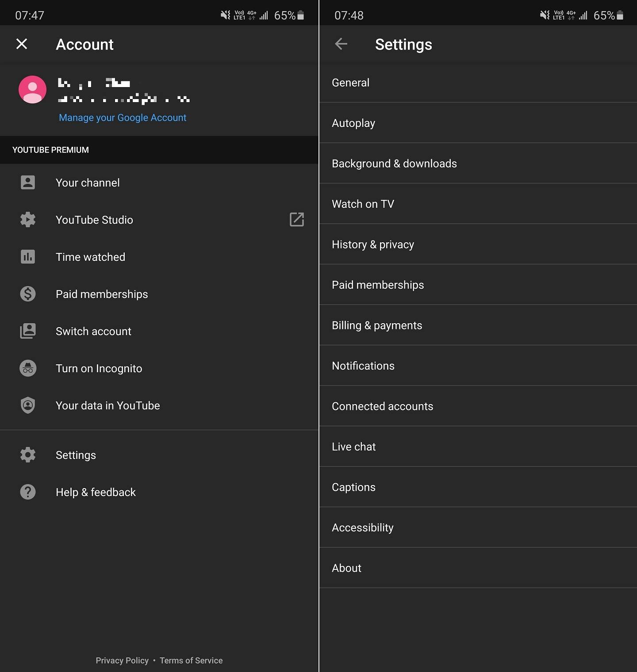This screenshot has width=637, height=672.
Task: Open Accessibility settings
Action: 478,527
